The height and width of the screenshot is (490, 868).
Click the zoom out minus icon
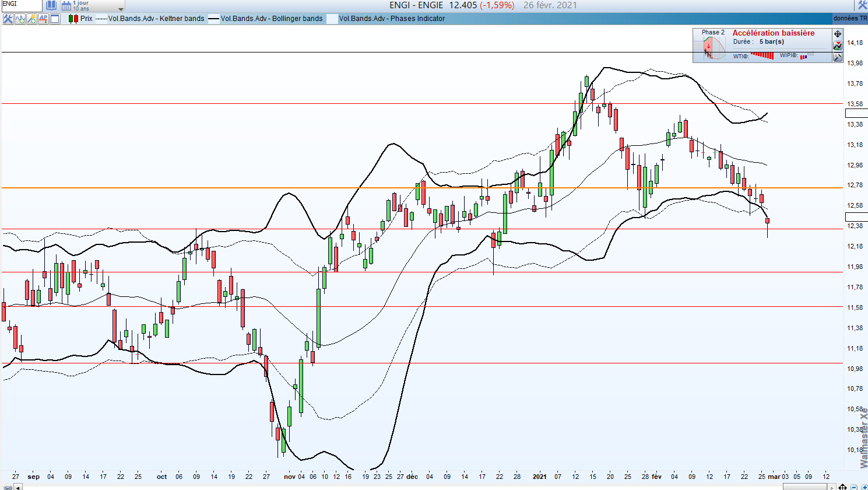853,487
